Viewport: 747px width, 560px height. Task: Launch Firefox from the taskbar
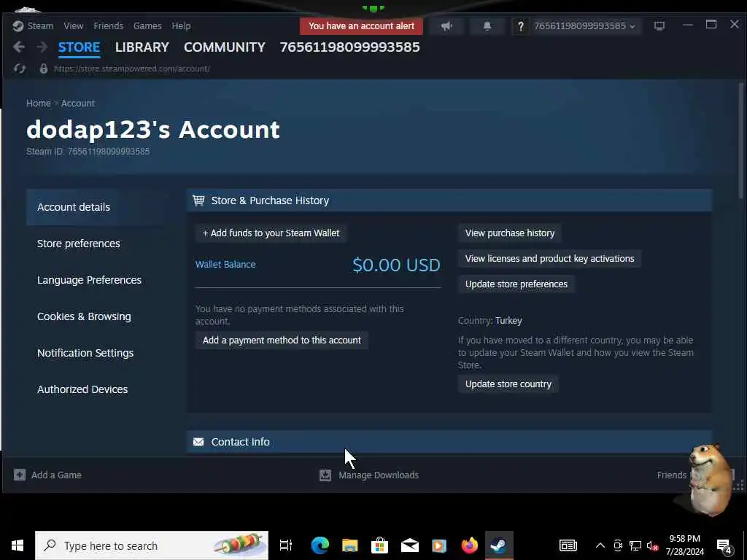point(469,545)
